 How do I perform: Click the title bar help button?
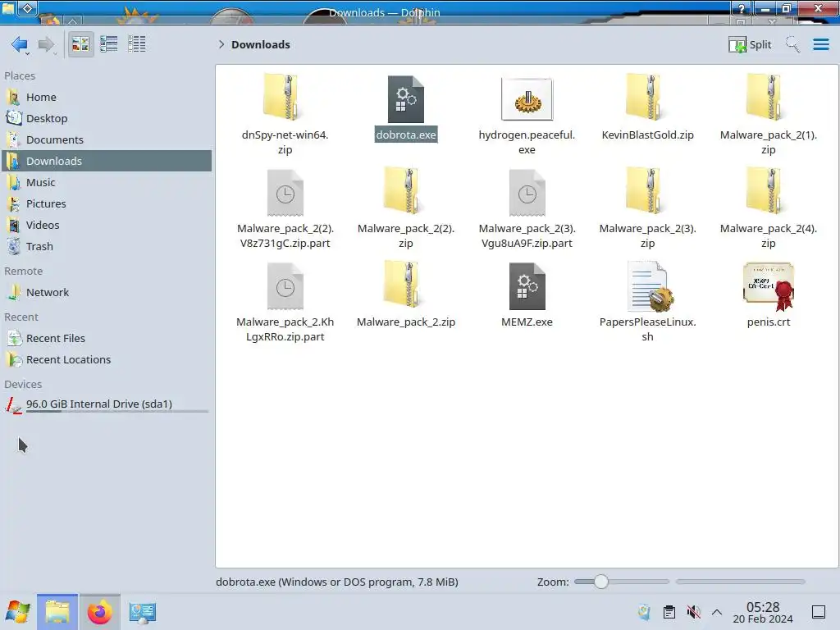(742, 8)
